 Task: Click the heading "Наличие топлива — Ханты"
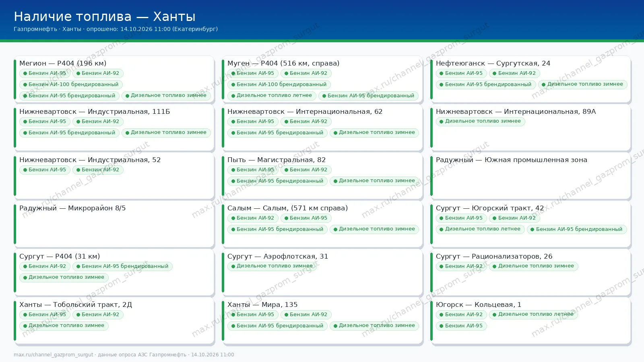tap(105, 16)
